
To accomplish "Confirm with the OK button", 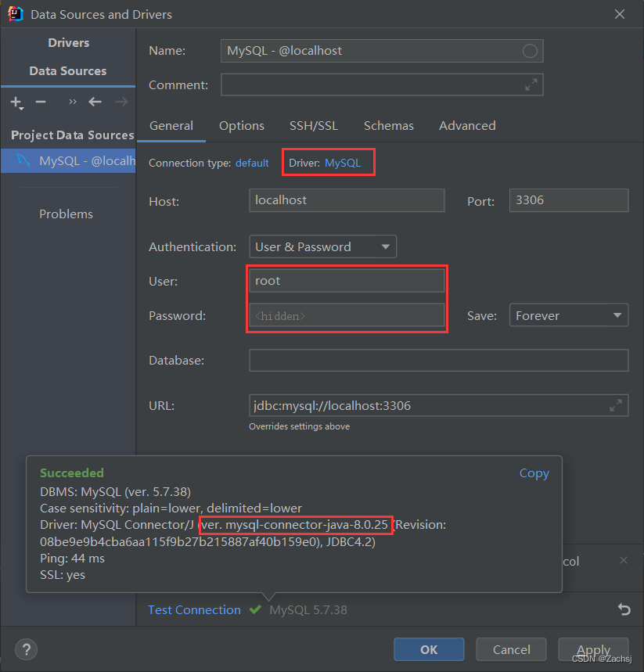I will [x=429, y=649].
